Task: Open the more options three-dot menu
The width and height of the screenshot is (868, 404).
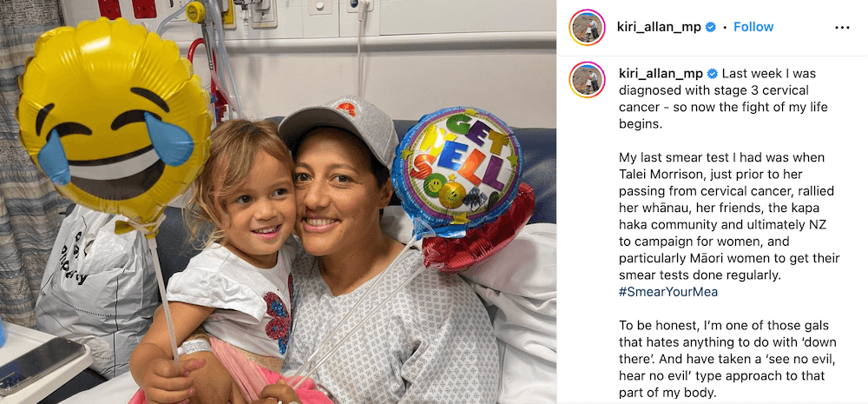Action: (x=841, y=27)
